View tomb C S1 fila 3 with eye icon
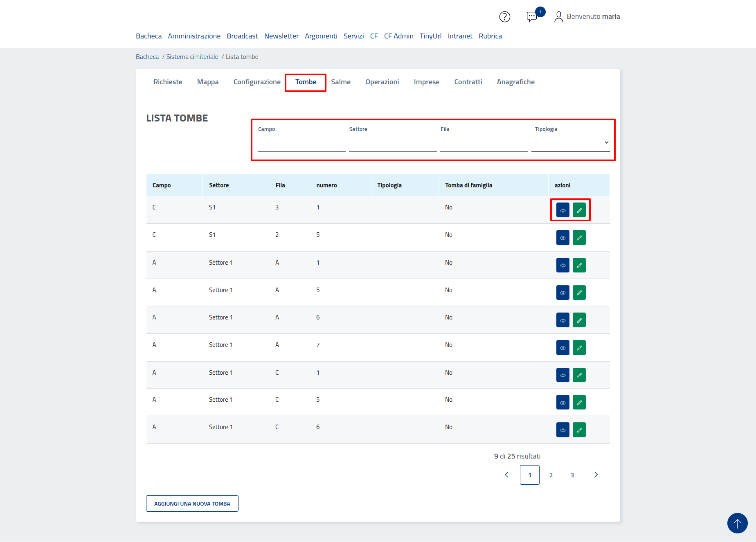Viewport: 756px width, 542px height. (x=562, y=210)
